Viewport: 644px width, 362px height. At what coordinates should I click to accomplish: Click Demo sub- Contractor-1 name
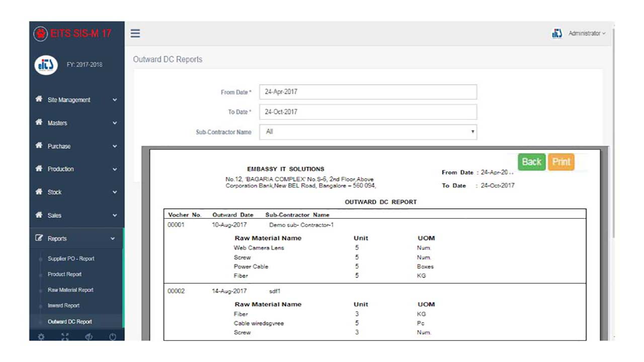click(x=301, y=225)
